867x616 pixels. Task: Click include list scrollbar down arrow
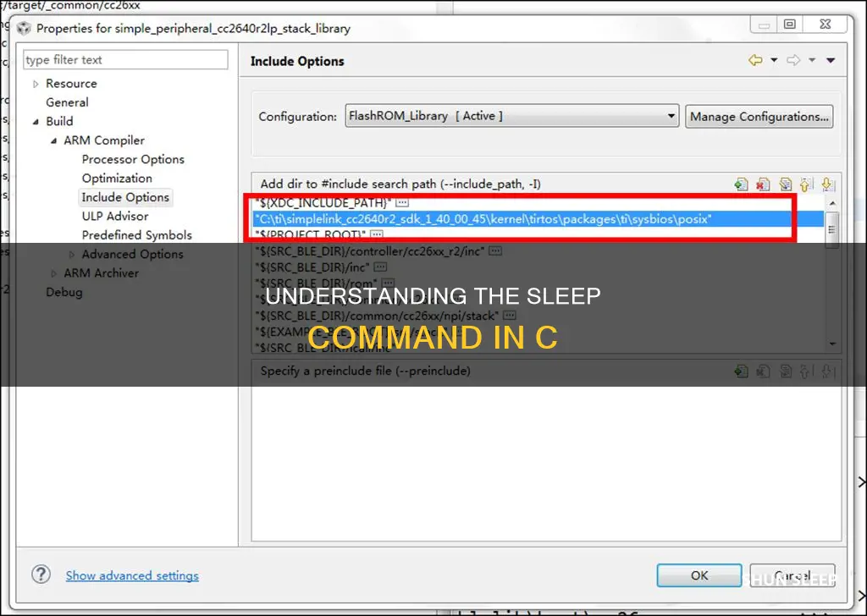click(x=832, y=344)
